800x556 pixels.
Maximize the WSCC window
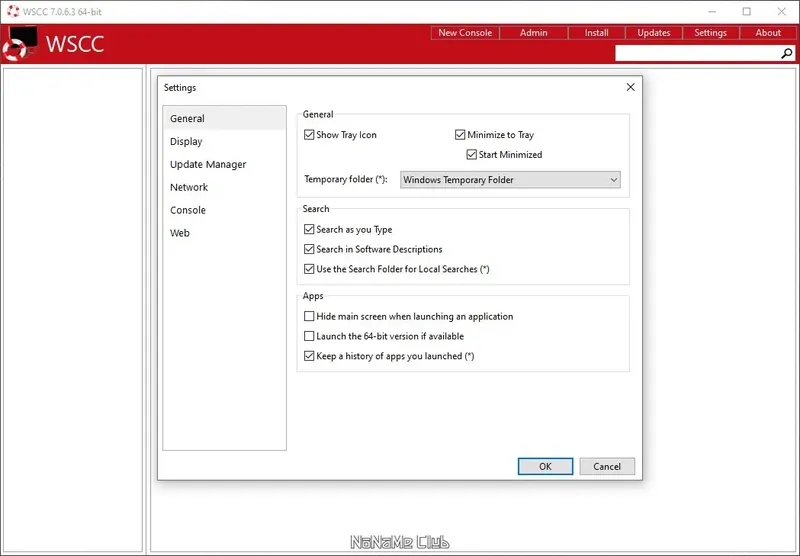point(746,11)
